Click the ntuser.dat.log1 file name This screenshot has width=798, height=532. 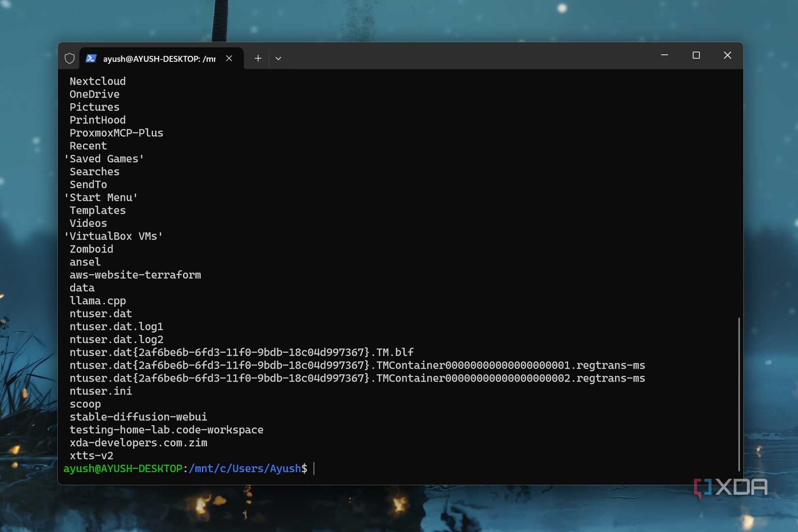(x=117, y=326)
